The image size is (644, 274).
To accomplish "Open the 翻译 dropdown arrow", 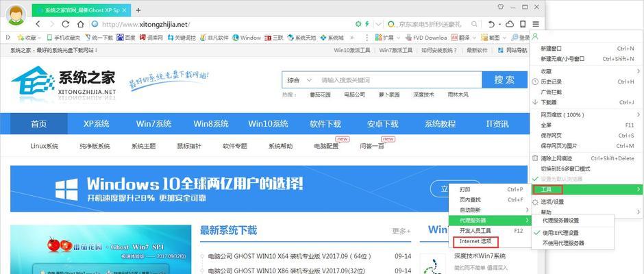I will point(474,38).
